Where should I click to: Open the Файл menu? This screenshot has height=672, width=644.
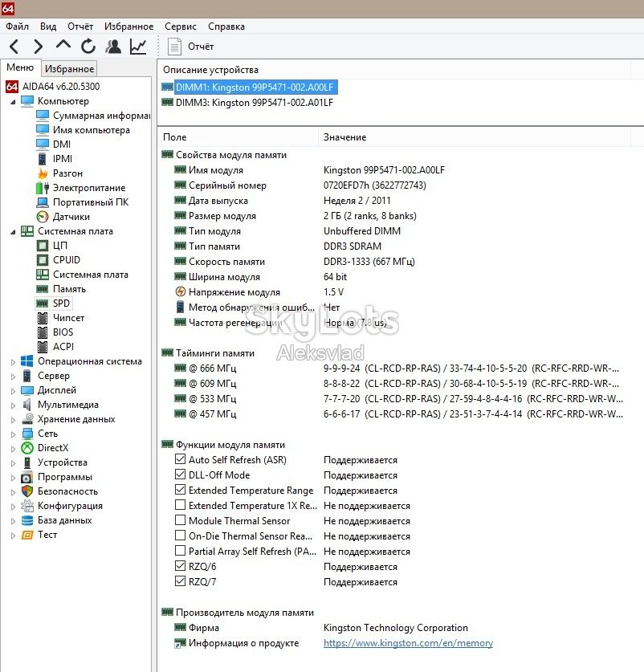coord(17,26)
